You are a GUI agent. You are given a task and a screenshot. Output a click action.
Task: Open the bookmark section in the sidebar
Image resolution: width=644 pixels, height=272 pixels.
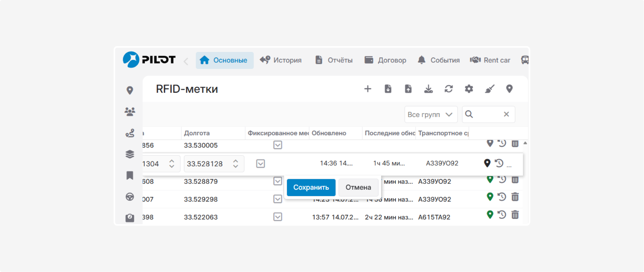point(130,176)
